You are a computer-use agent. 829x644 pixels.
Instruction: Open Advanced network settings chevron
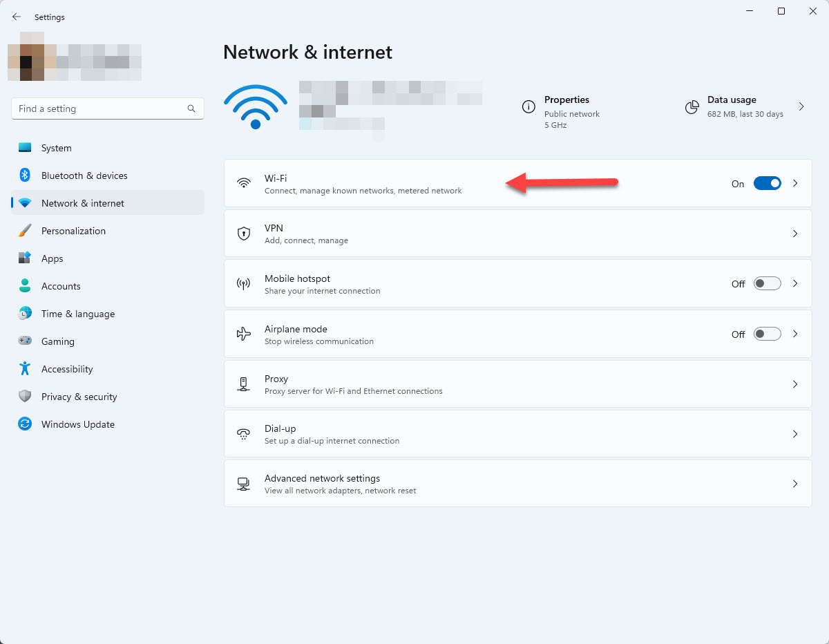[795, 484]
